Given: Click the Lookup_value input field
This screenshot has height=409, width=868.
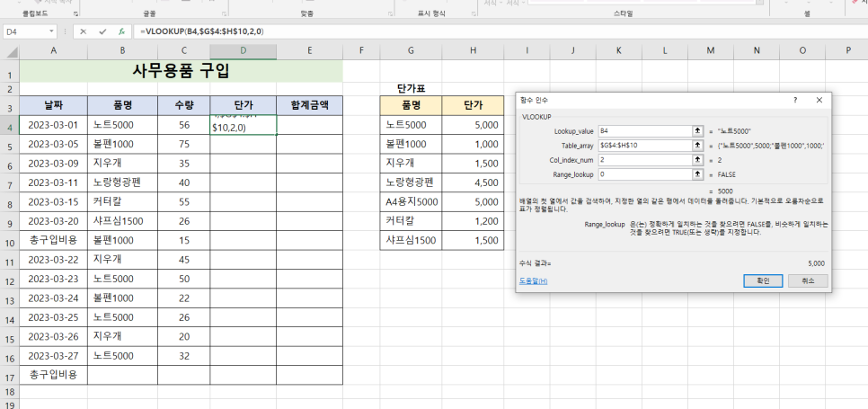Looking at the screenshot, I should click(x=644, y=131).
